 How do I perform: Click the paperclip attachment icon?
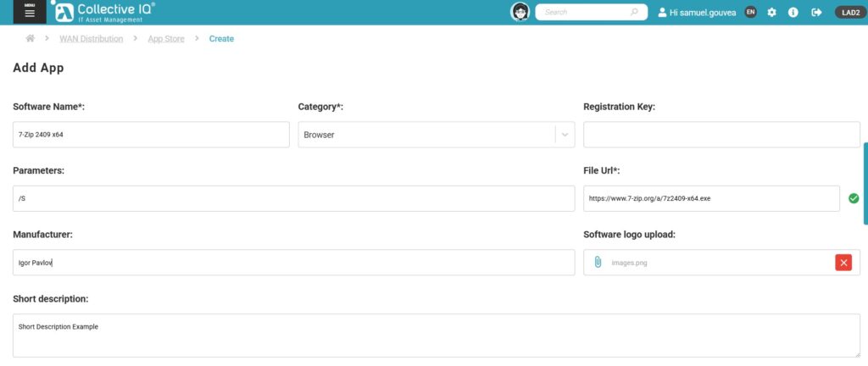pyautogui.click(x=598, y=263)
